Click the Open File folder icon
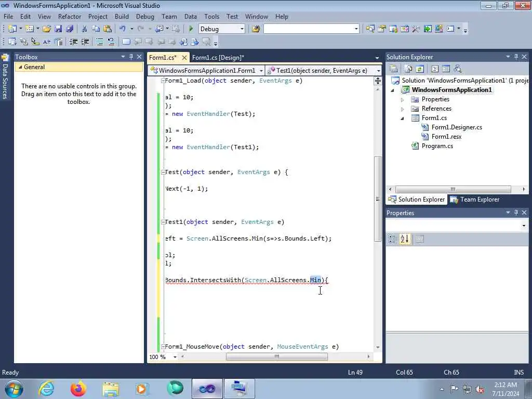Image resolution: width=532 pixels, height=399 pixels. point(47,29)
